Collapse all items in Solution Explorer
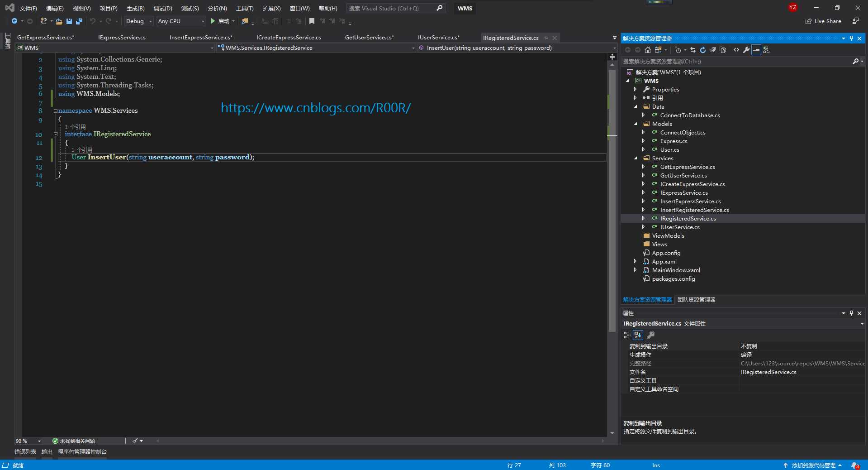 pos(713,50)
